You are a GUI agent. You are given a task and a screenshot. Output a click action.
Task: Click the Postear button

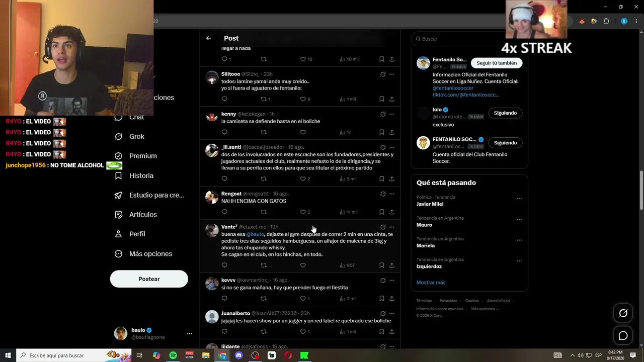[149, 279]
